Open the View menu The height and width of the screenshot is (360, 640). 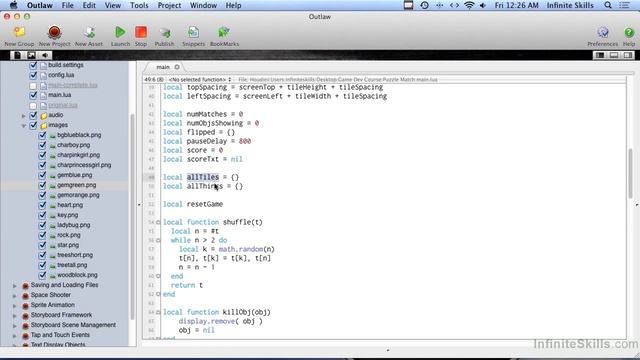coord(113,5)
